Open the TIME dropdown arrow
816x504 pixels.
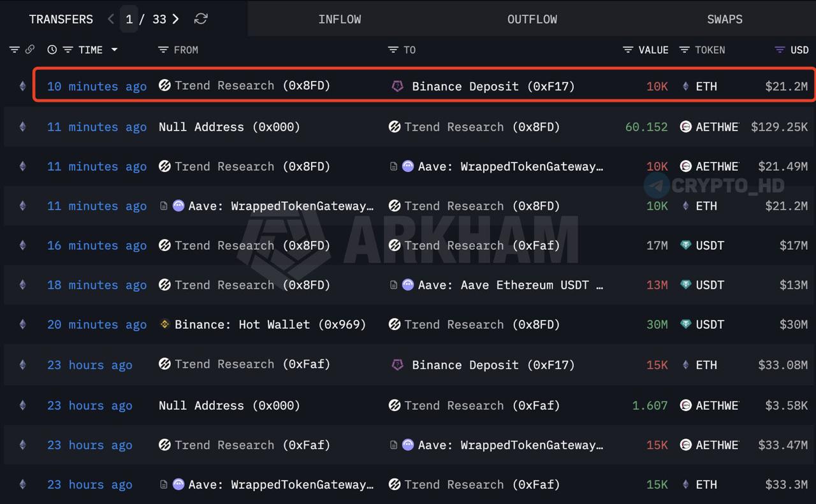pyautogui.click(x=115, y=50)
